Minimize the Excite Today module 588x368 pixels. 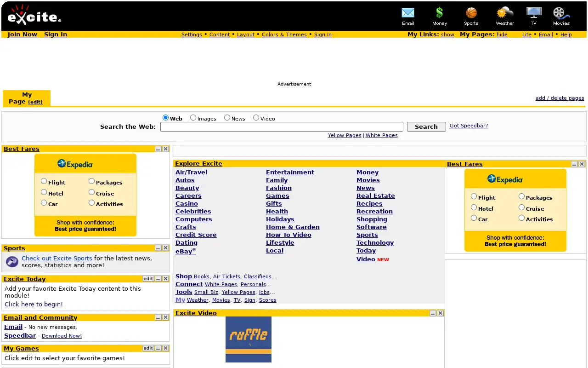(158, 279)
